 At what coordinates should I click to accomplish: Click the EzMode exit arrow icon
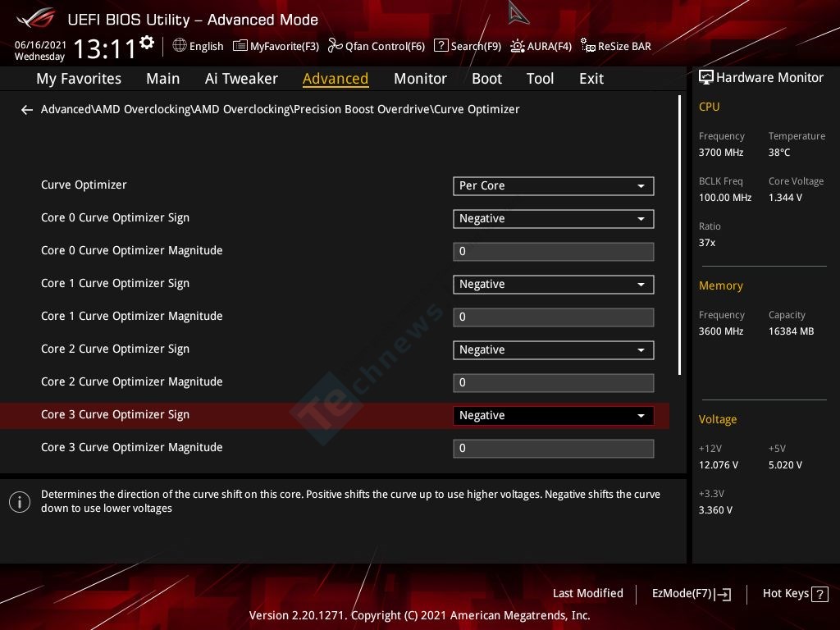click(723, 594)
